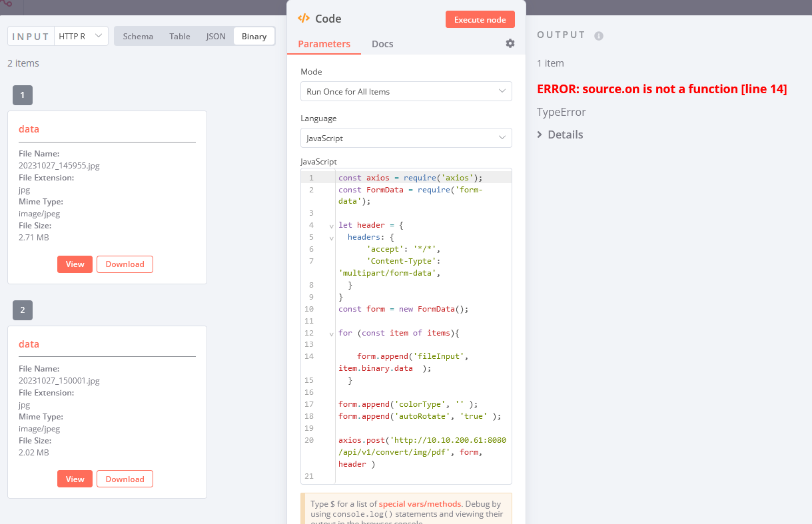Switch input view to Schema
The image size is (812, 524).
pyautogui.click(x=138, y=37)
